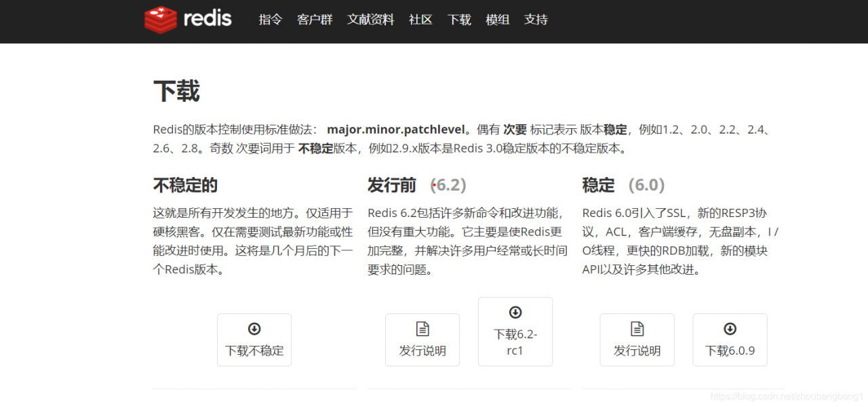Select 下载 in the top navigation
Image resolution: width=868 pixels, height=407 pixels.
tap(459, 20)
